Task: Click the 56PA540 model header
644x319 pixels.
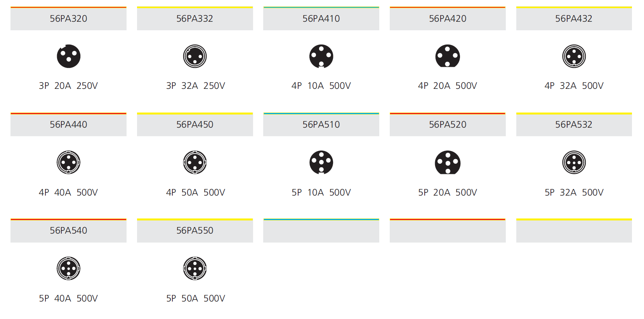Action: coord(68,231)
